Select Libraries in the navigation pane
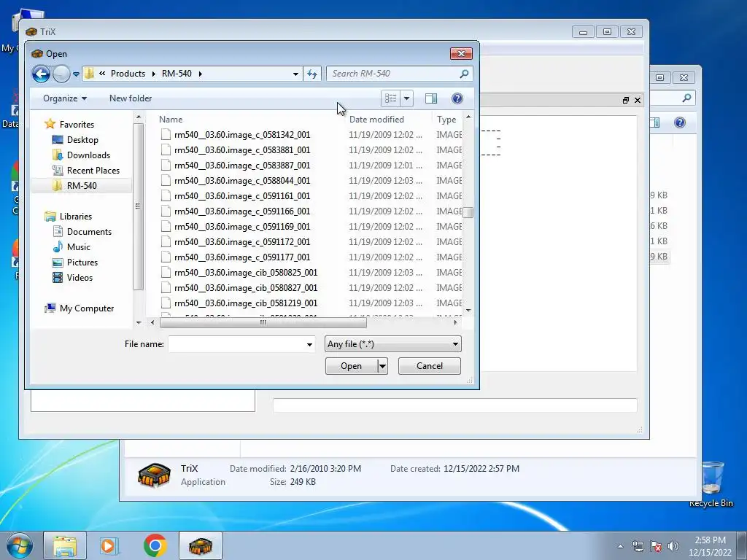 [x=76, y=216]
